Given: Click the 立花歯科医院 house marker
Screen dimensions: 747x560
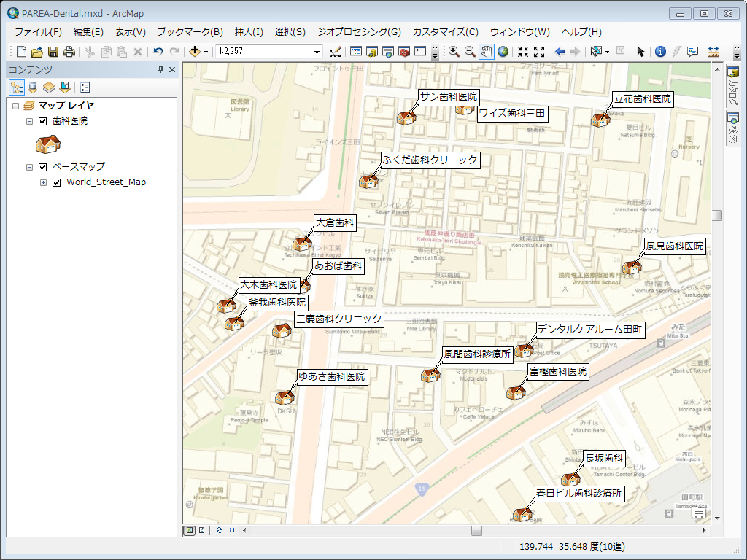Looking at the screenshot, I should click(600, 120).
